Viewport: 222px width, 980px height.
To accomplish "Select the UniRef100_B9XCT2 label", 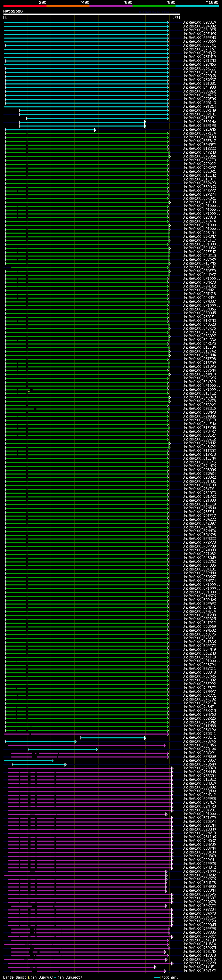I will pyautogui.click(x=199, y=906).
